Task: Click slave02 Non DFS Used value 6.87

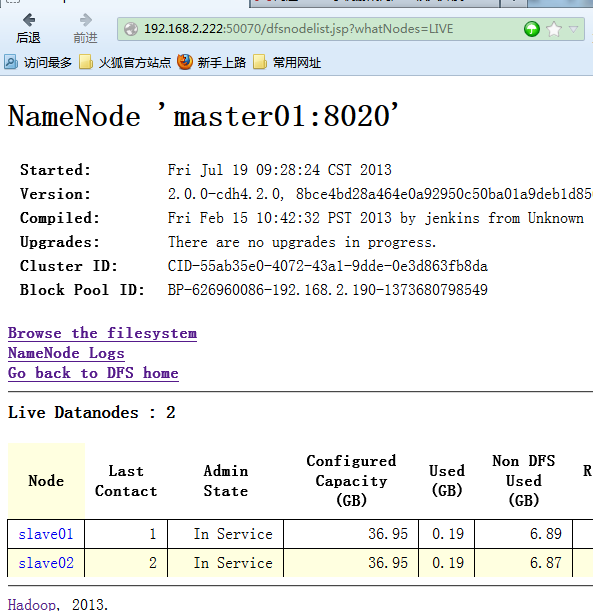Action: pyautogui.click(x=546, y=563)
